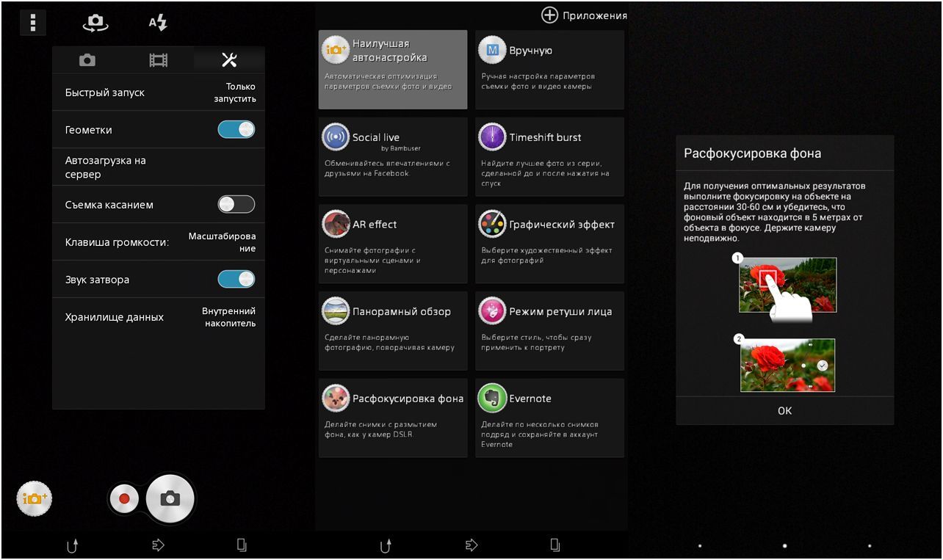Enable the Съемка касанием switch
Viewport: 943px width, 560px height.
[236, 205]
